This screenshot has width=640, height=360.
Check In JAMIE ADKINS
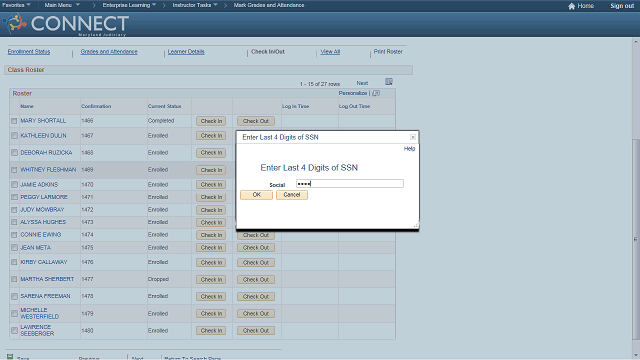[x=211, y=184]
